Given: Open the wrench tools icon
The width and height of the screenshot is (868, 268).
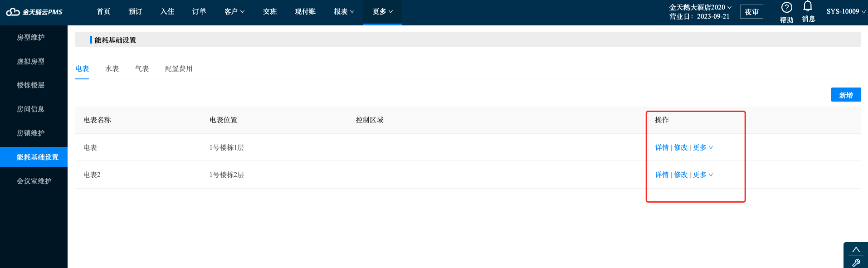Looking at the screenshot, I should pos(856,263).
